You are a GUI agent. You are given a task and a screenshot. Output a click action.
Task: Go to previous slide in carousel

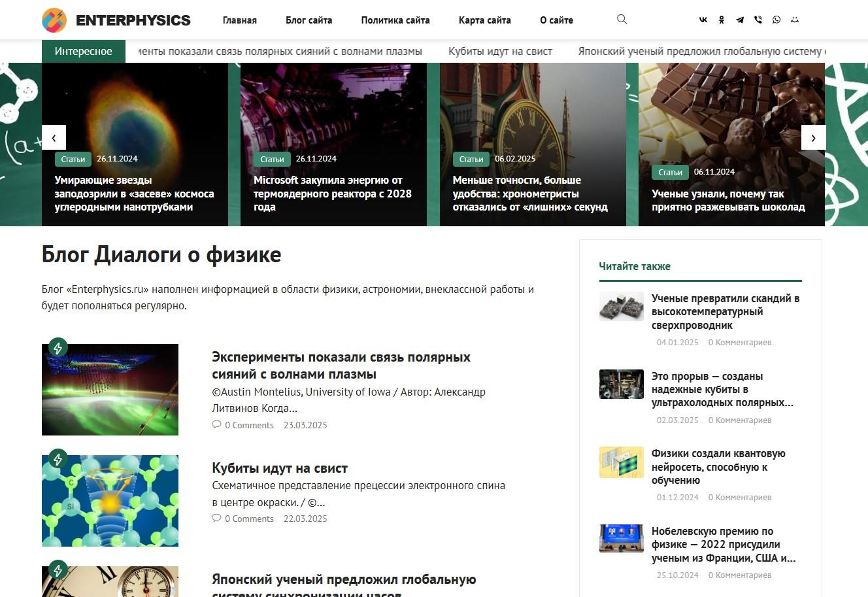pyautogui.click(x=54, y=137)
